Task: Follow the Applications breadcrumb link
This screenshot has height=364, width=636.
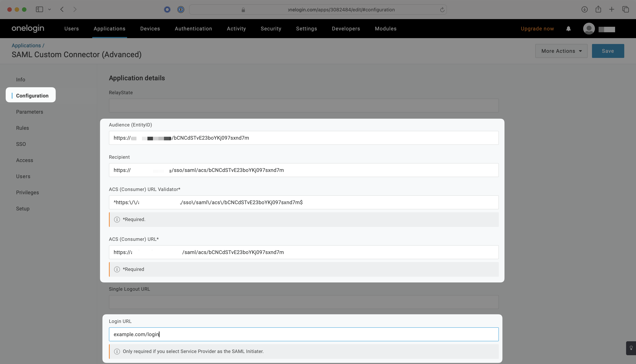Action: 26,45
